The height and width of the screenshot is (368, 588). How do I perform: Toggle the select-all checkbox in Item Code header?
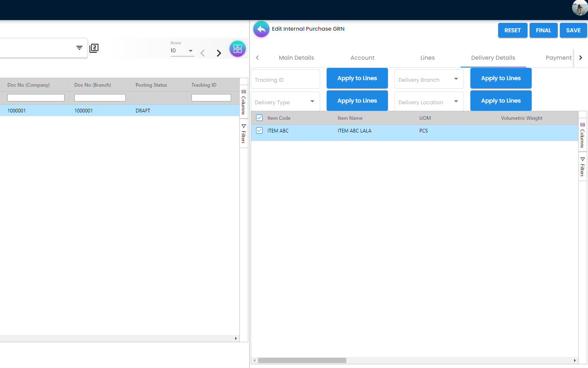[x=259, y=118]
